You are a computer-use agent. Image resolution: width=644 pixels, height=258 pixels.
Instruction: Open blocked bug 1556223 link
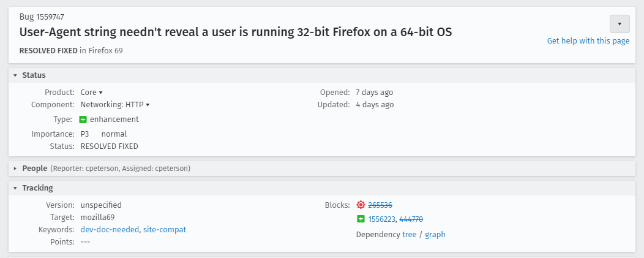(381, 219)
